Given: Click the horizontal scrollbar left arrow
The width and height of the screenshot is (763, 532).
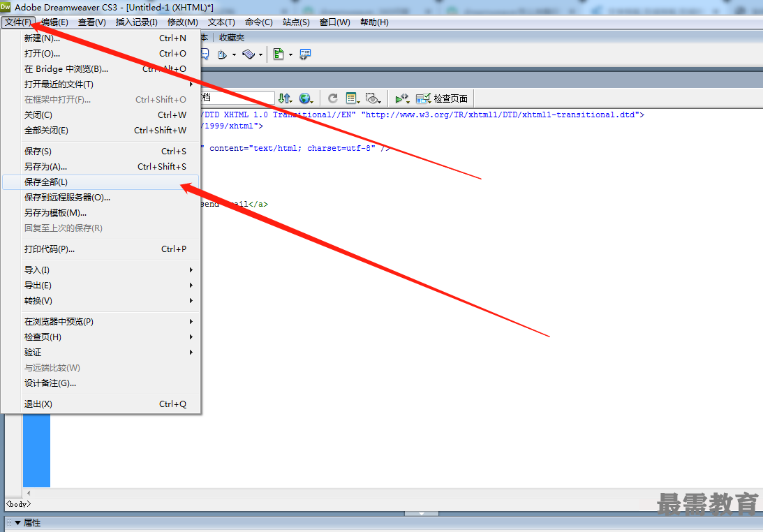Looking at the screenshot, I should point(29,493).
